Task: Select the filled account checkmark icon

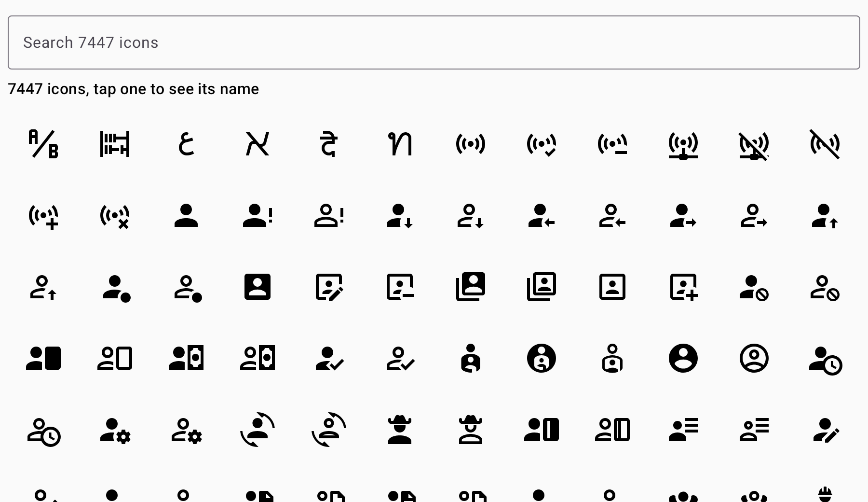Action: click(329, 358)
